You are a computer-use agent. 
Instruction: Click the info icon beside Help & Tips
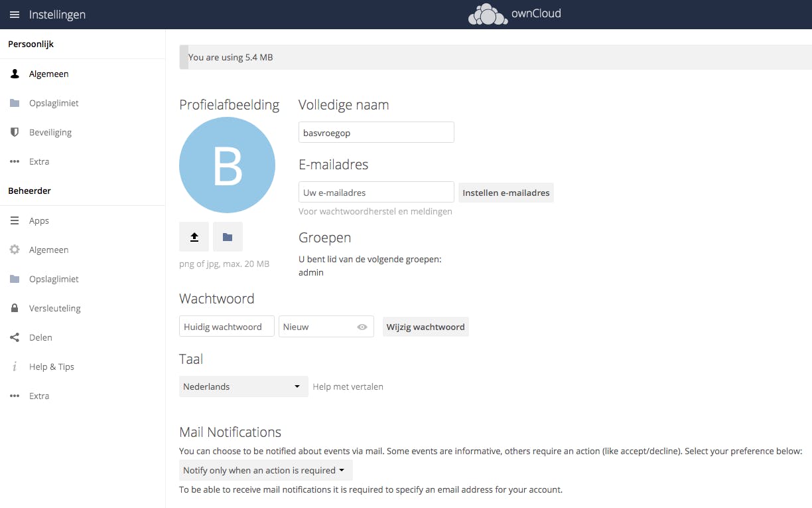coord(15,367)
